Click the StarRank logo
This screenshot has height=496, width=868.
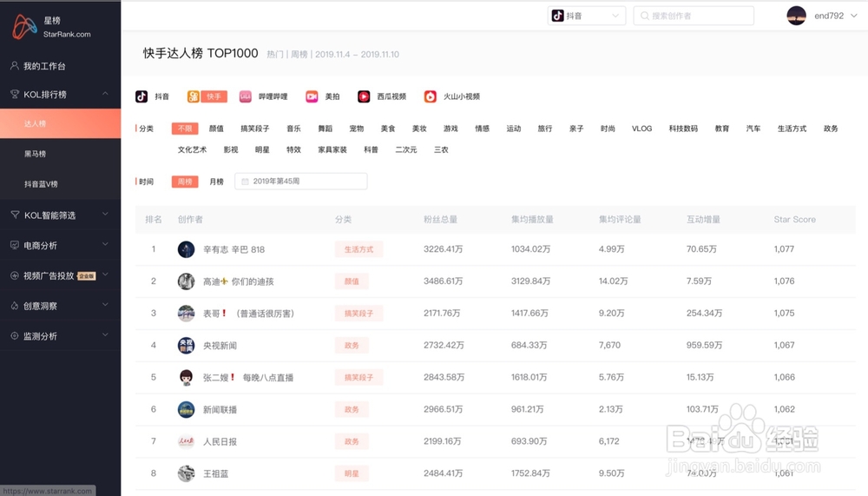coord(25,27)
